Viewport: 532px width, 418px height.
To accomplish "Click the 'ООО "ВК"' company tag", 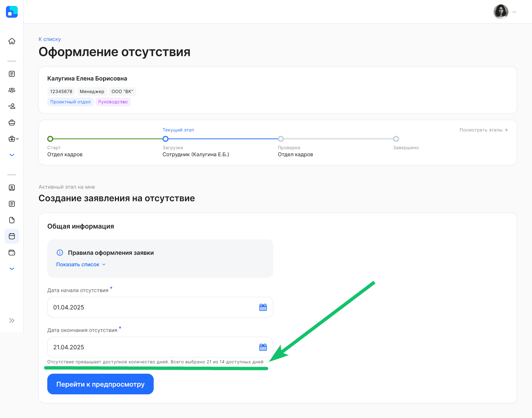I will point(122,92).
